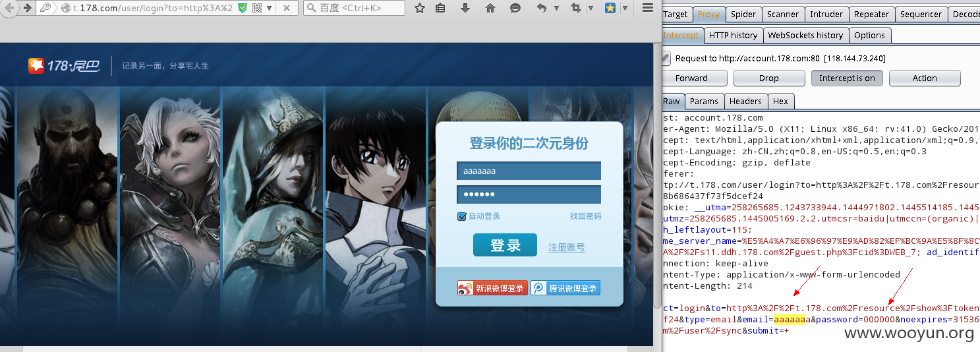Open the 找回密码 forgot password link
Viewport: 980px width, 352px height.
pyautogui.click(x=585, y=216)
